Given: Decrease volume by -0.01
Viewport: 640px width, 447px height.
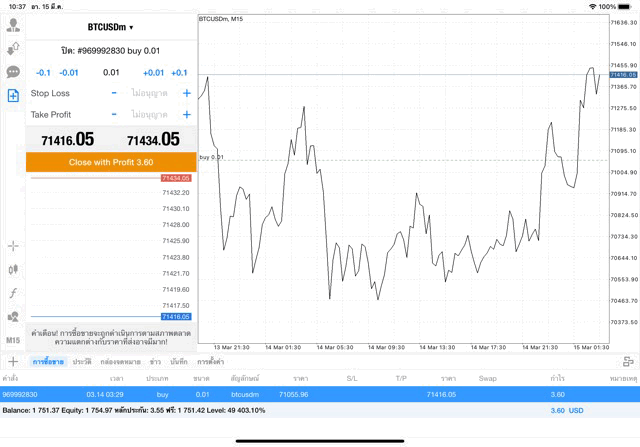Looking at the screenshot, I should click(69, 72).
